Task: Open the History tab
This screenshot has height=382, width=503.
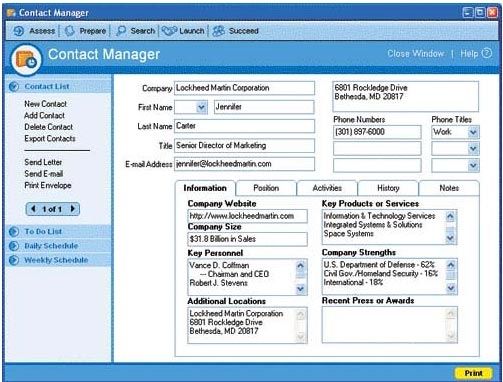Action: [388, 188]
